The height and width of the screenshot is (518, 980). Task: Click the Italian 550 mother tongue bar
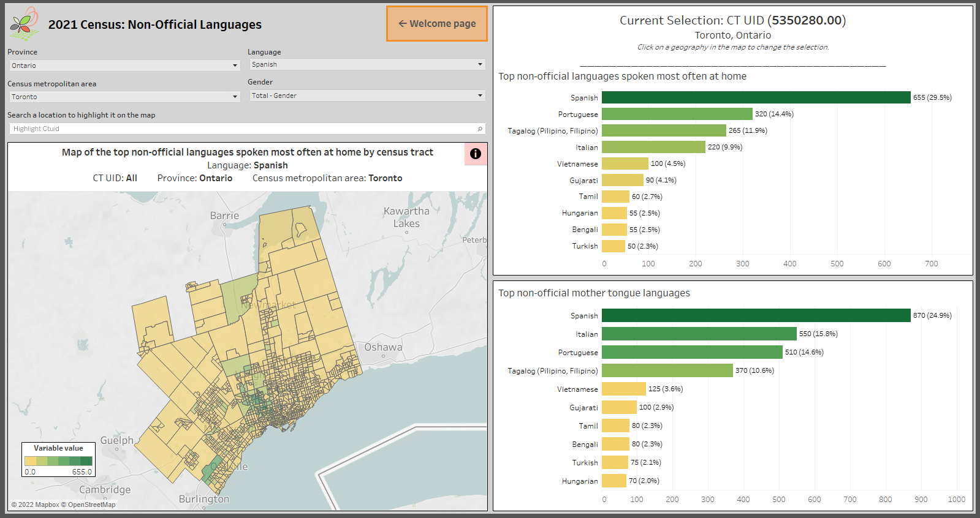[699, 334]
